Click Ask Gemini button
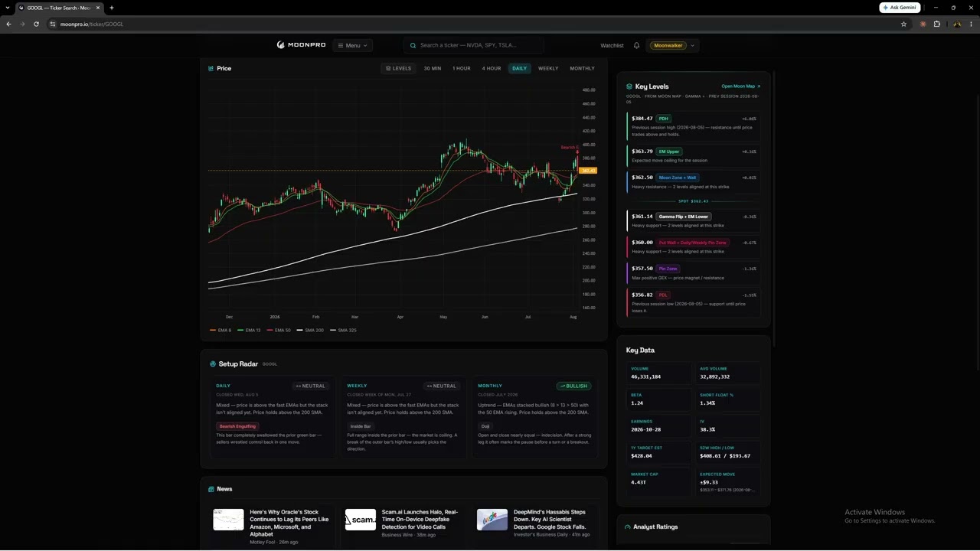The width and height of the screenshot is (980, 551). [900, 8]
